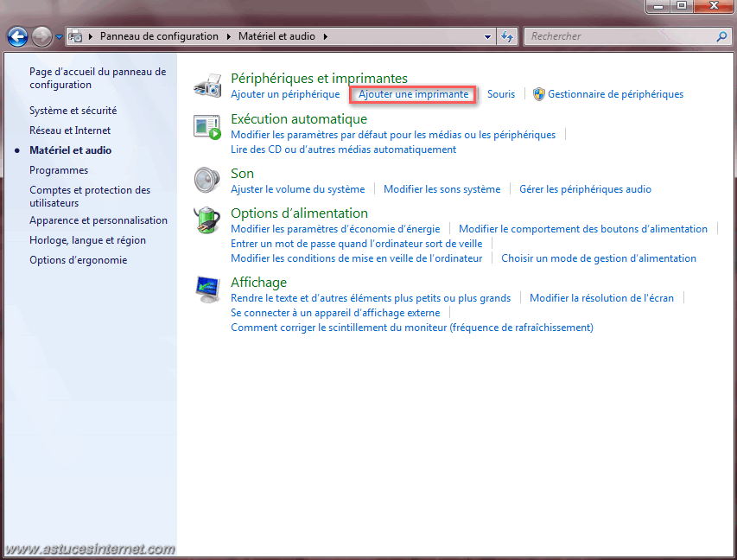
Task: Click the Son speaker icon
Action: point(207,180)
